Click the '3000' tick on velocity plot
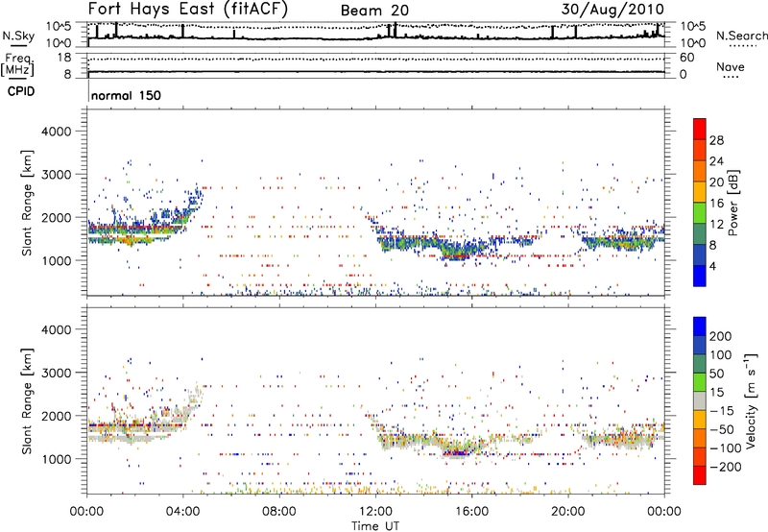Screen dimensions: 768x532 [x=56, y=373]
